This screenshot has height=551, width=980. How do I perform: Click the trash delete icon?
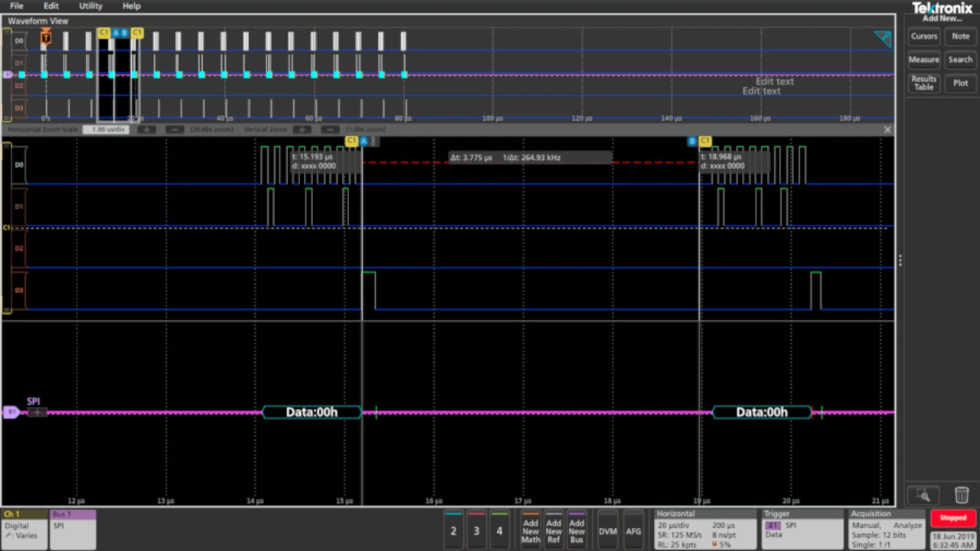click(962, 495)
